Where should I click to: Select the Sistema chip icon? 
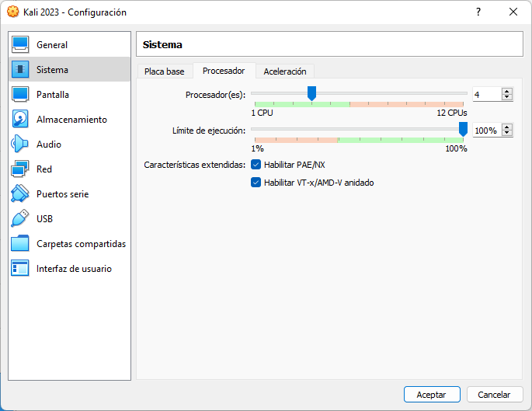click(20, 70)
